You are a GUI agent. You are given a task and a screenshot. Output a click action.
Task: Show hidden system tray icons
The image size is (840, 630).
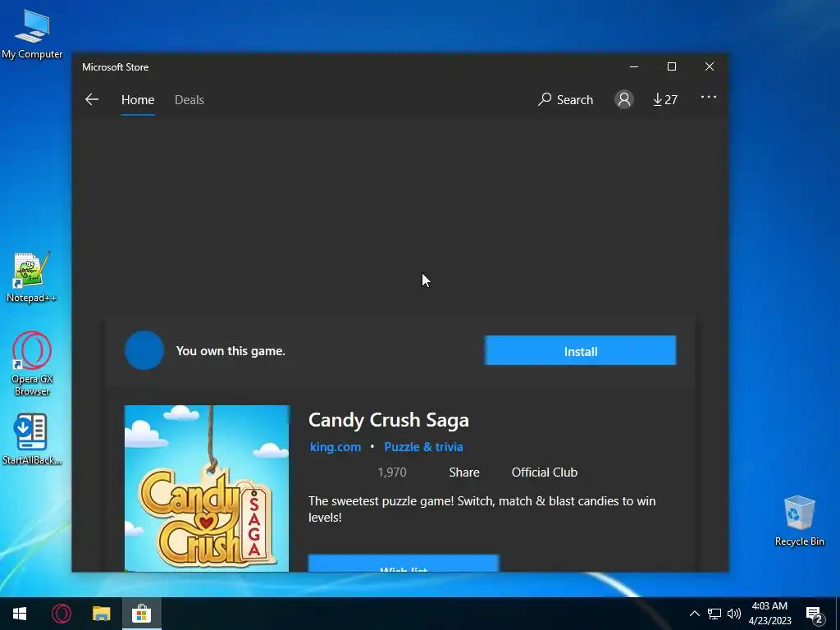(x=694, y=614)
